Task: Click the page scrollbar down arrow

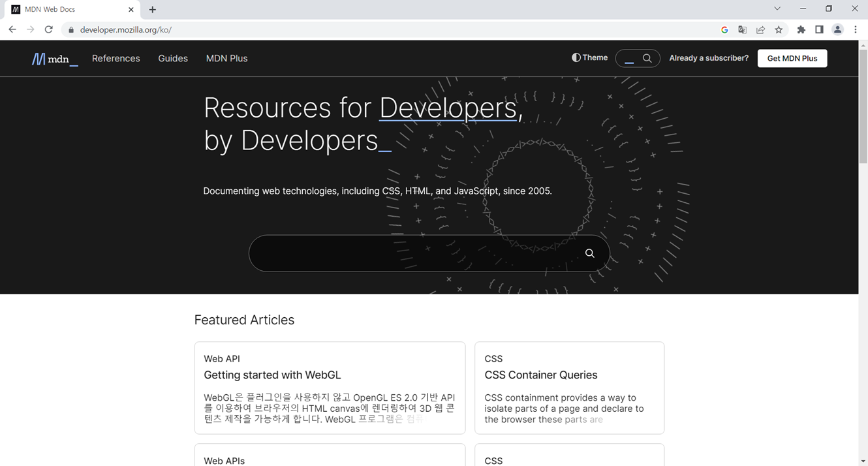Action: [863, 461]
